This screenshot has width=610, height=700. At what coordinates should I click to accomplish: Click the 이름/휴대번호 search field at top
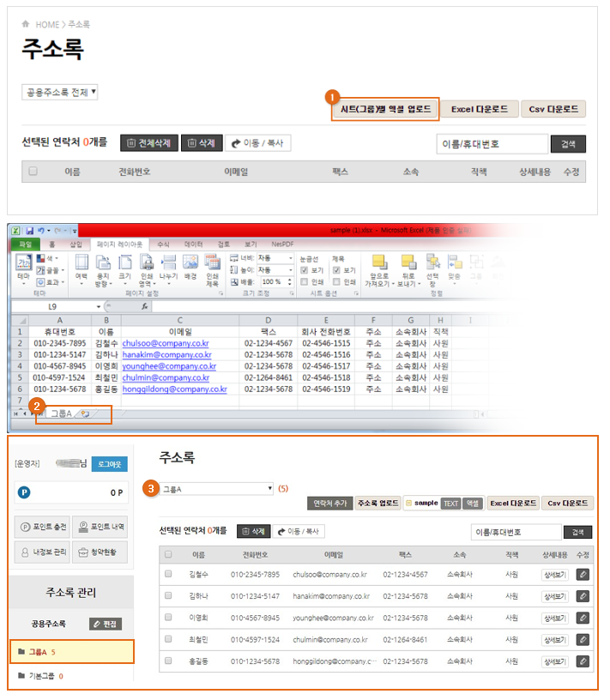[491, 144]
